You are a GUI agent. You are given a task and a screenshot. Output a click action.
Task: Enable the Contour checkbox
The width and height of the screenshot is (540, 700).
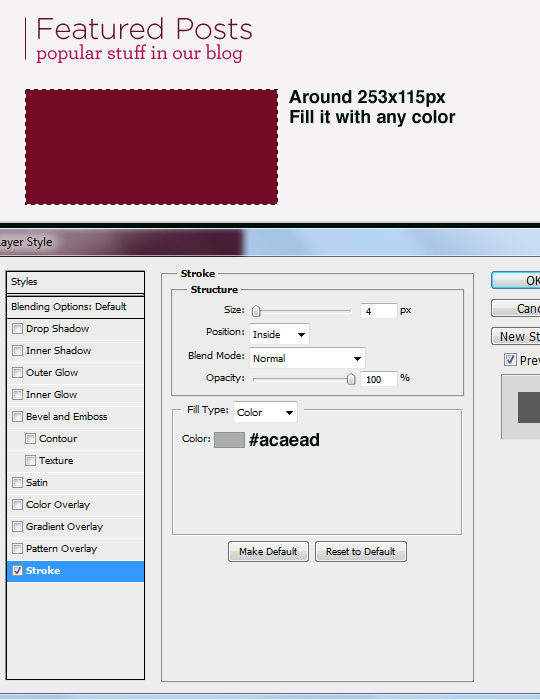(30, 438)
